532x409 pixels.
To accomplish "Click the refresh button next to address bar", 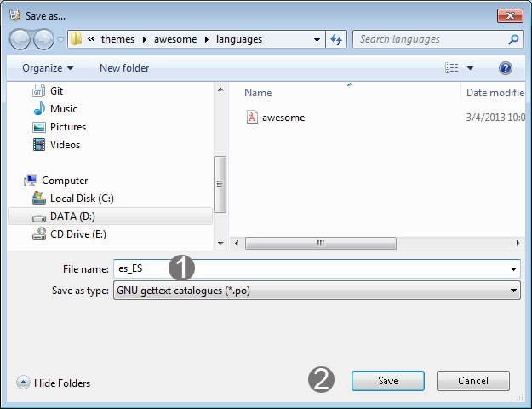I will [335, 39].
